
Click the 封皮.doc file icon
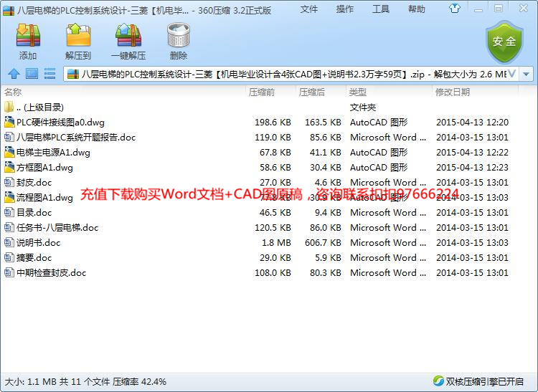[x=9, y=182]
